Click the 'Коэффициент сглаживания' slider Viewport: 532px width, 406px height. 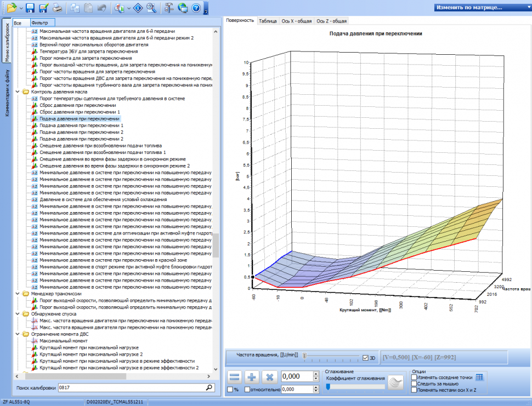pyautogui.click(x=355, y=386)
